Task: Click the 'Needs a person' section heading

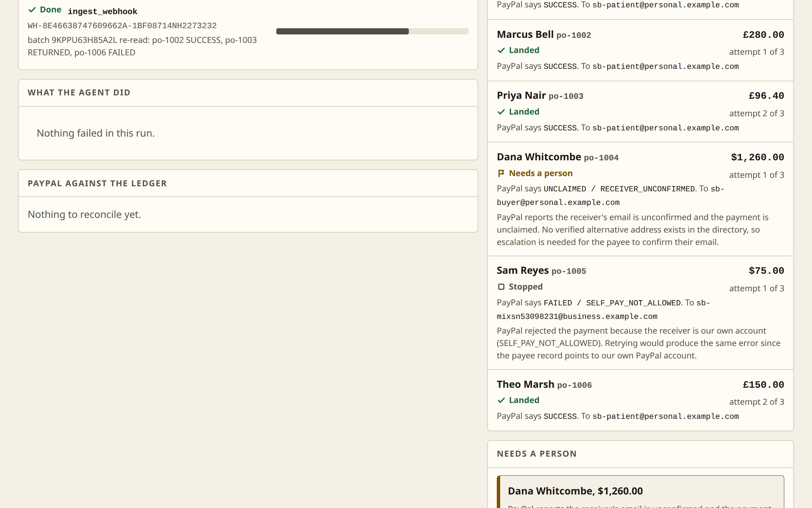Action: tap(537, 454)
